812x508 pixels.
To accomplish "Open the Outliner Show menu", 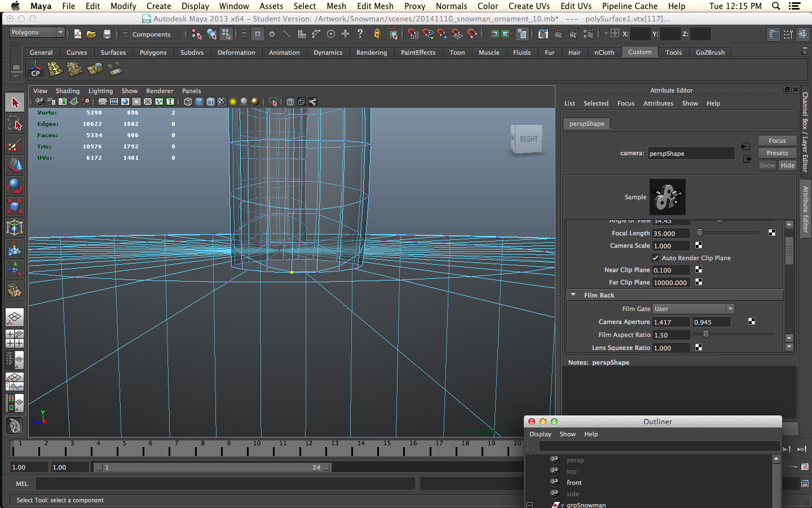I will coord(567,434).
